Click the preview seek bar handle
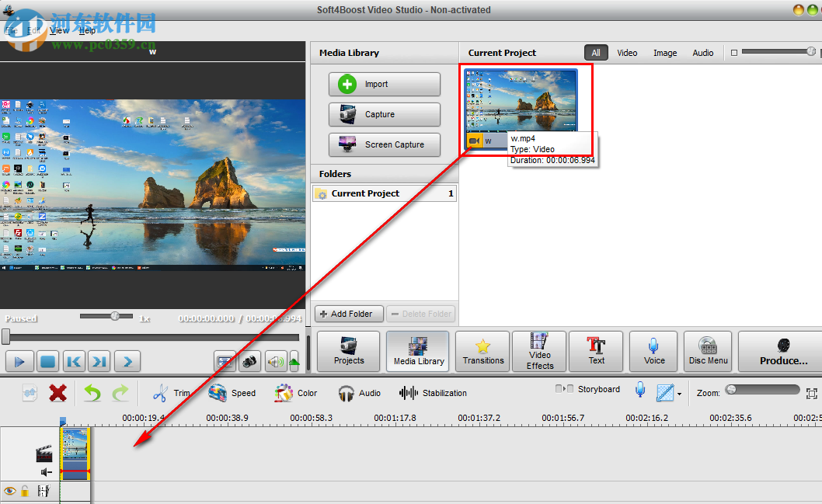Image resolution: width=822 pixels, height=504 pixels. [x=5, y=337]
